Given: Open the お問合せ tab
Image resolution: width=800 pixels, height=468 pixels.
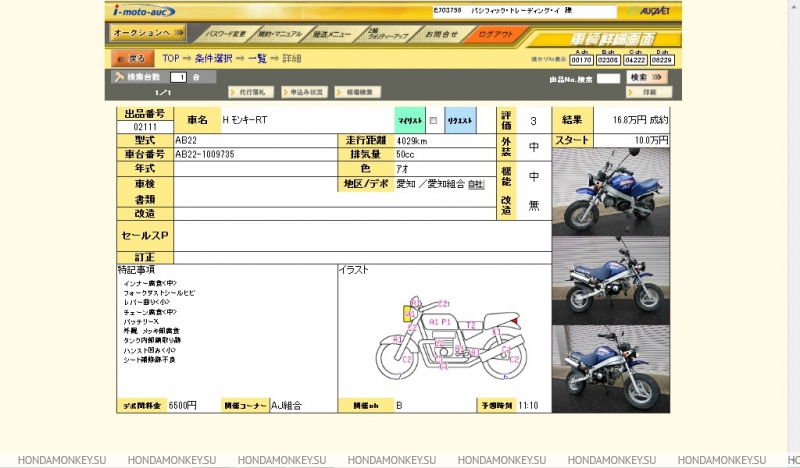Looking at the screenshot, I should click(441, 34).
